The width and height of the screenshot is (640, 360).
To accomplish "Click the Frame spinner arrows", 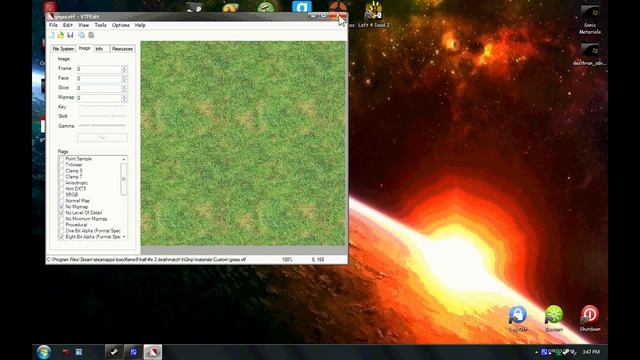I will [x=124, y=69].
